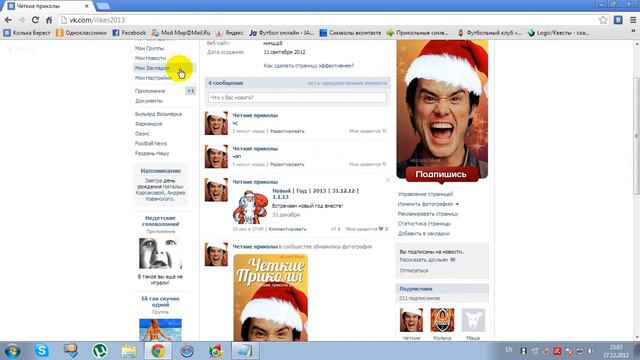Open Мои Закладки in the sidebar

pyautogui.click(x=152, y=68)
